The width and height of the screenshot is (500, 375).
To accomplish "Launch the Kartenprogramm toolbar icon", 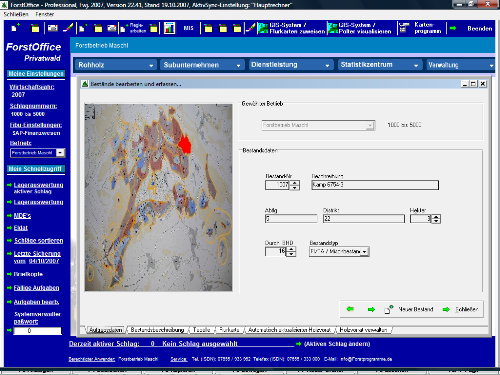I will tap(404, 28).
